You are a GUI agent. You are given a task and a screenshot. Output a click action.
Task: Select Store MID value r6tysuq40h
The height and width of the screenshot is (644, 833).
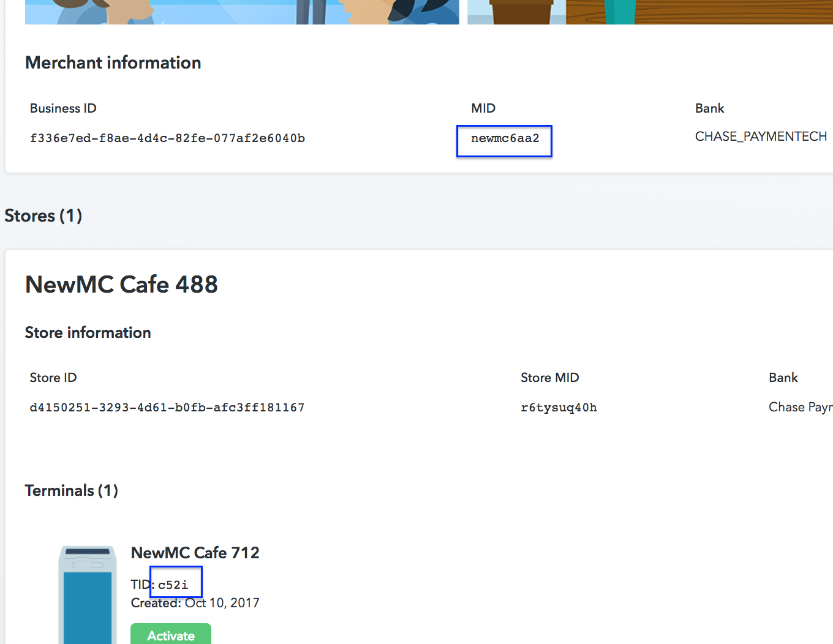559,408
